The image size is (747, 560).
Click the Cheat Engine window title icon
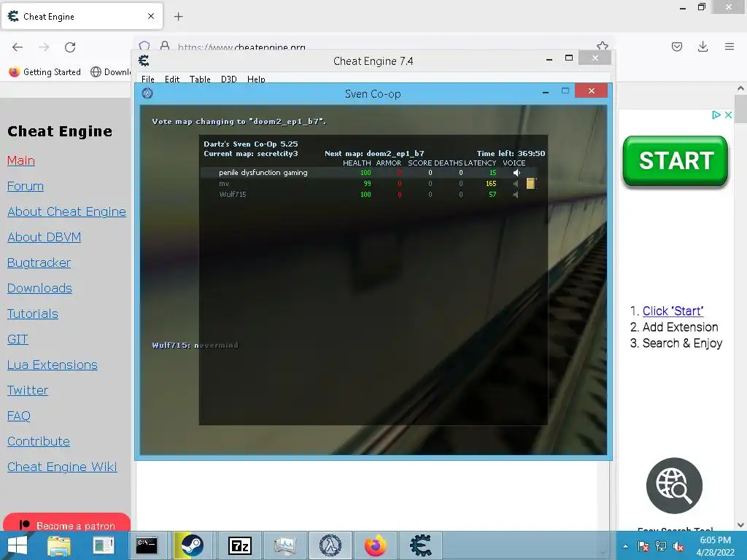click(x=144, y=61)
